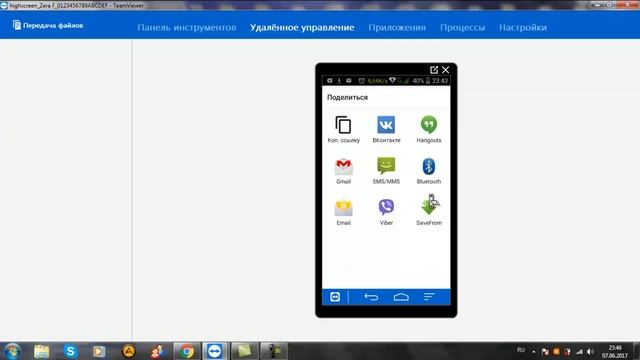
Task: Tap the phone Menu navigation button
Action: 429,297
